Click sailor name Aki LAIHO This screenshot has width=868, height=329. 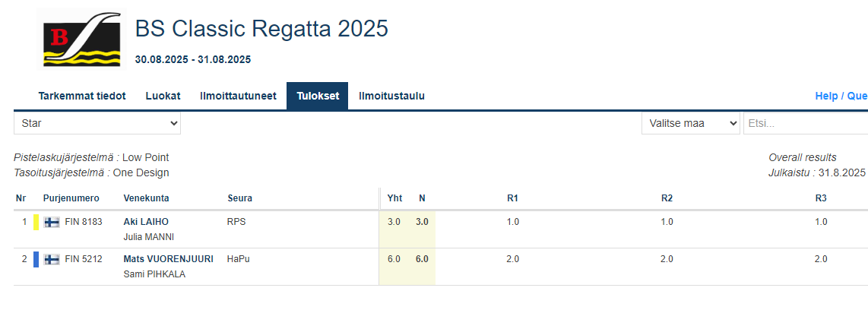(x=146, y=222)
